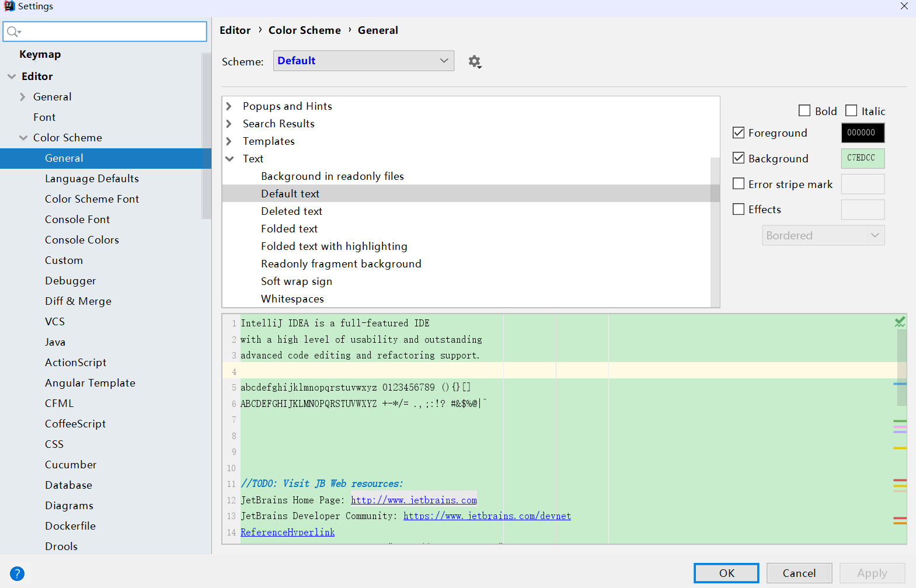
Task: Expand the Templates node
Action: tap(229, 141)
